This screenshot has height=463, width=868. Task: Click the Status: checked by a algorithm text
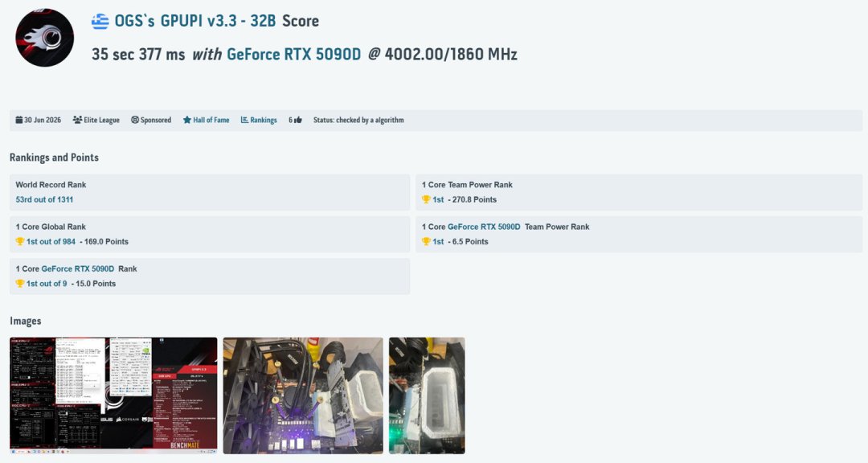(358, 120)
